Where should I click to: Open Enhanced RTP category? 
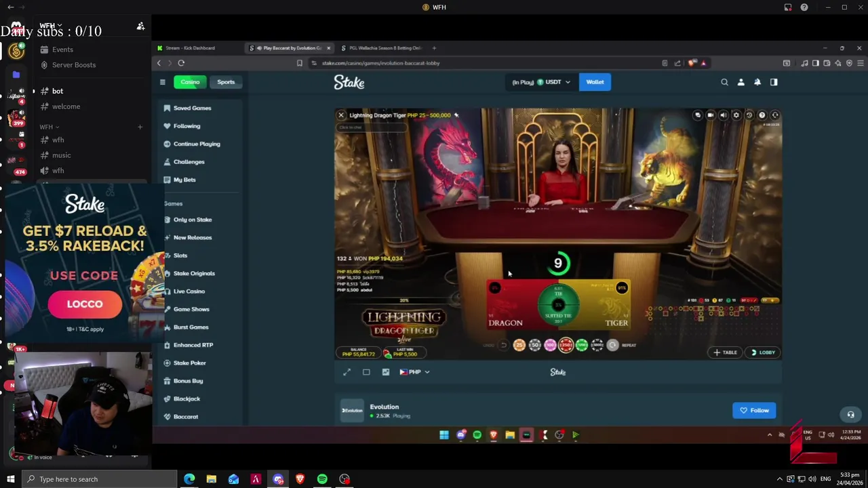coord(193,345)
